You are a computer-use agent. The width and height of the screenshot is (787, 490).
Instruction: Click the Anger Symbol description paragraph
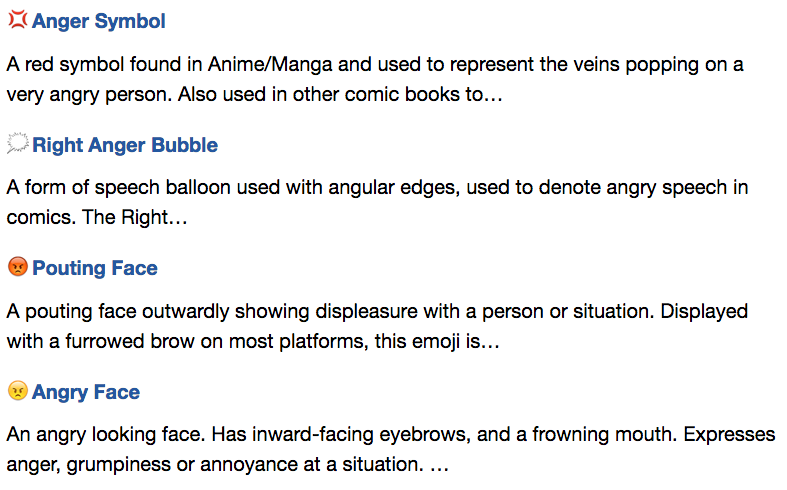(375, 79)
